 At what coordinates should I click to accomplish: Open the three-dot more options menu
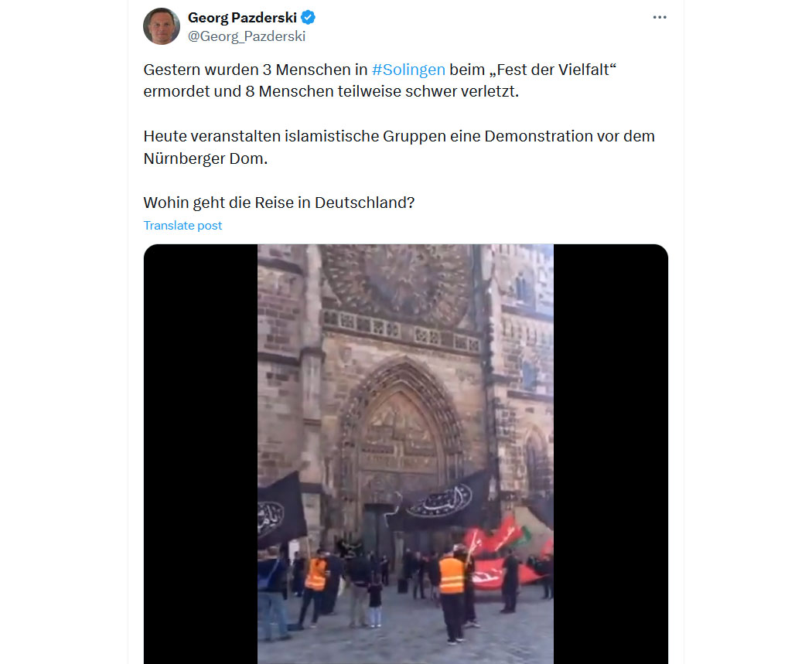point(659,18)
